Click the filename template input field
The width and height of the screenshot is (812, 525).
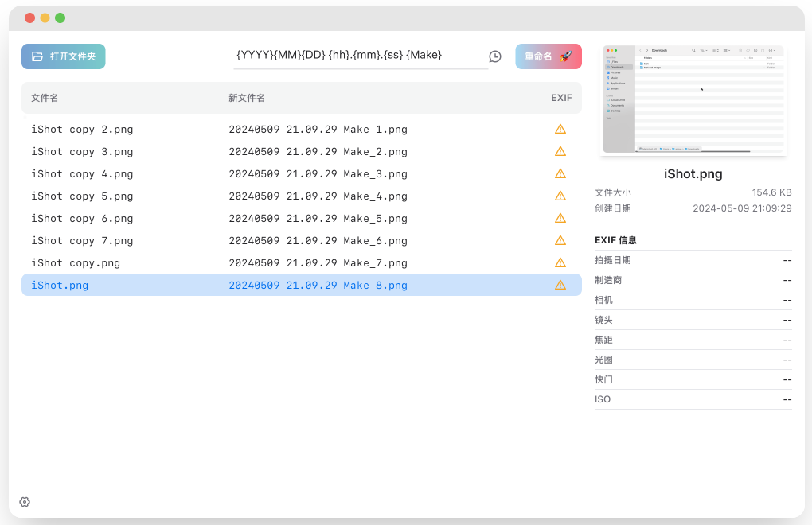point(360,55)
